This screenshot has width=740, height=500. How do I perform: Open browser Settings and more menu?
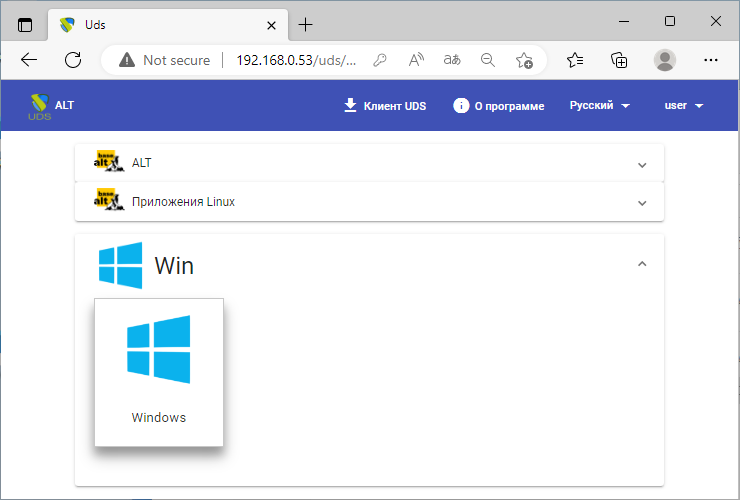coord(710,60)
